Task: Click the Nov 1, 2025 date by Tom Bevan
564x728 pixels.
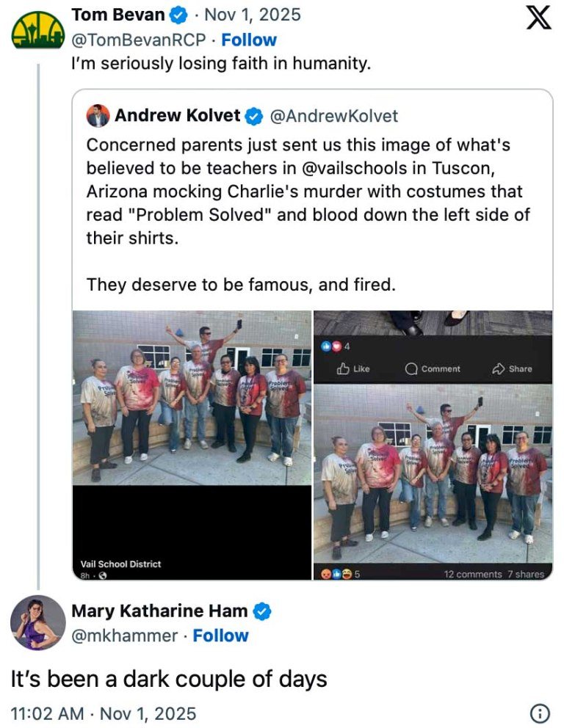Action: point(252,15)
